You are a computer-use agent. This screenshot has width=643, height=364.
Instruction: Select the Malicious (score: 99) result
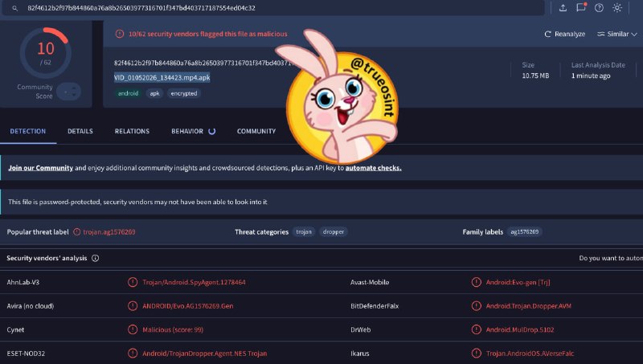pyautogui.click(x=173, y=329)
